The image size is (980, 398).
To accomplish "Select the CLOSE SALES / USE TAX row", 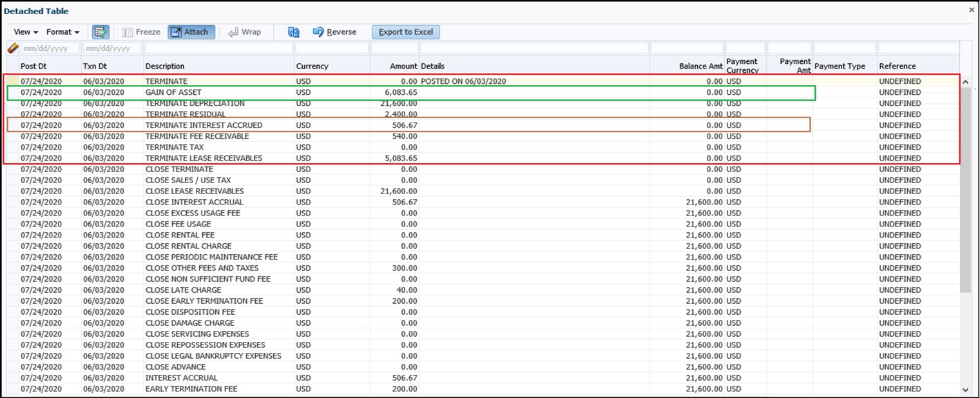I will tap(483, 180).
